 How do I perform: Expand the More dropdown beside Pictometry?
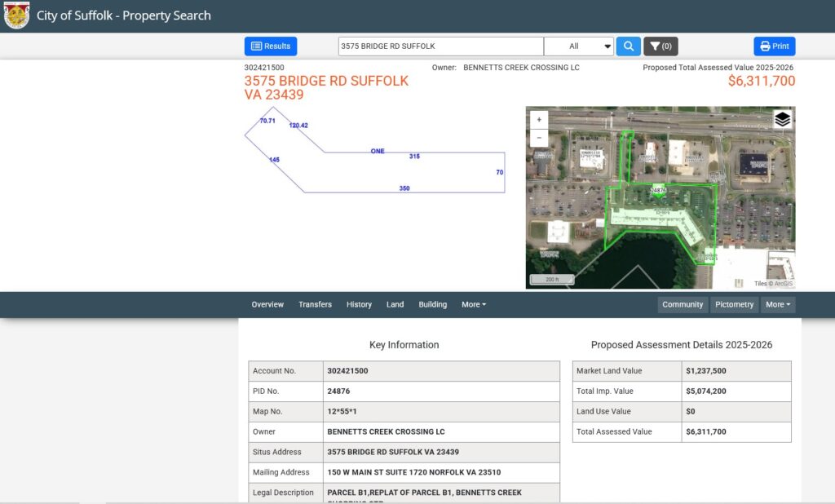(777, 305)
